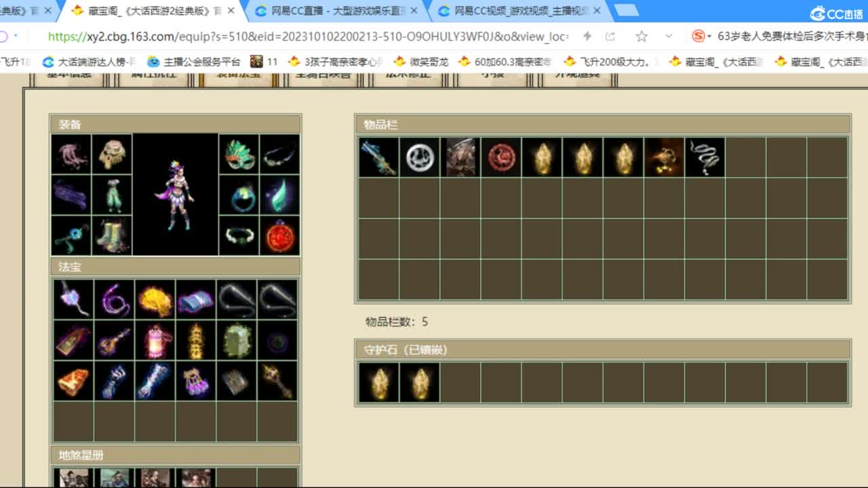Select the tan armor item in equipment panel
Screen dimensions: 868x488
[x=112, y=155]
